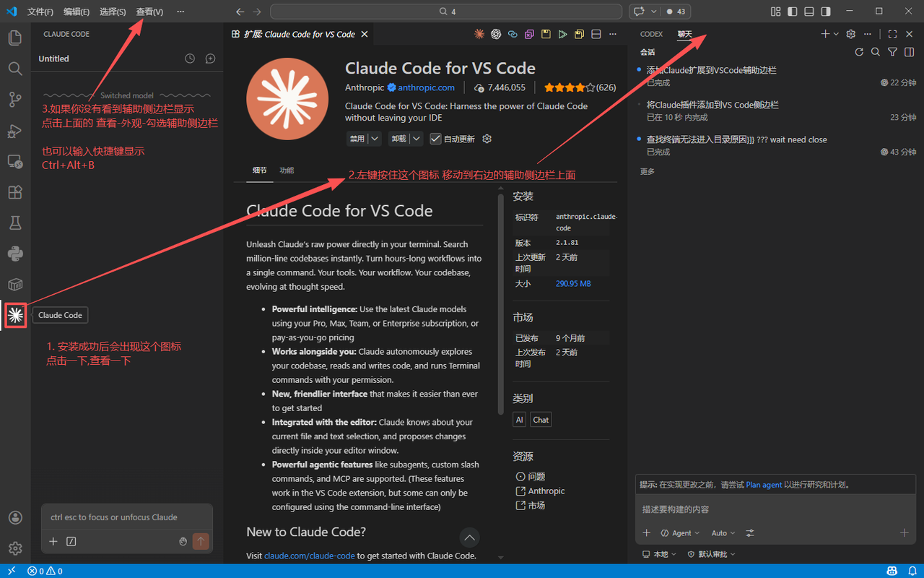
Task: Toggle the primary side bar layout button
Action: pyautogui.click(x=793, y=12)
